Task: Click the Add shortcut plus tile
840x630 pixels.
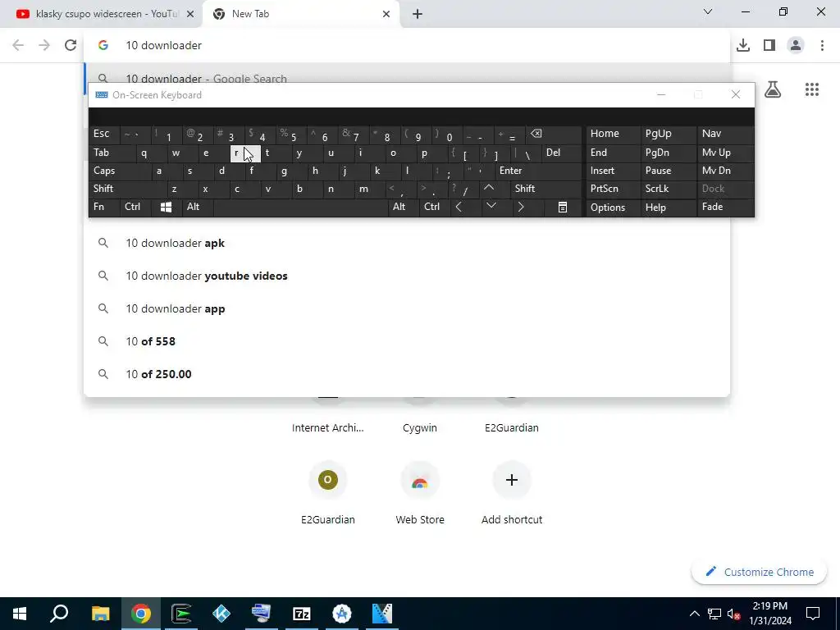Action: pyautogui.click(x=512, y=493)
